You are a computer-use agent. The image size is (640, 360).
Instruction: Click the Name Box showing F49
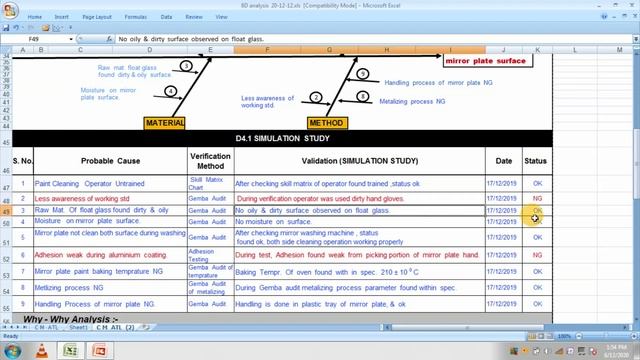point(34,39)
